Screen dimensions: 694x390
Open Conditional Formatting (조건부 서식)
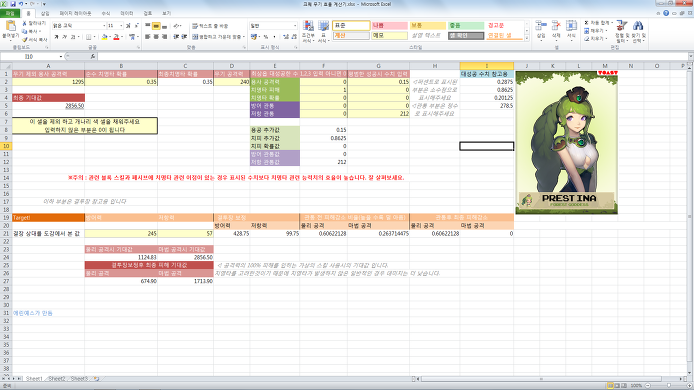click(x=308, y=31)
